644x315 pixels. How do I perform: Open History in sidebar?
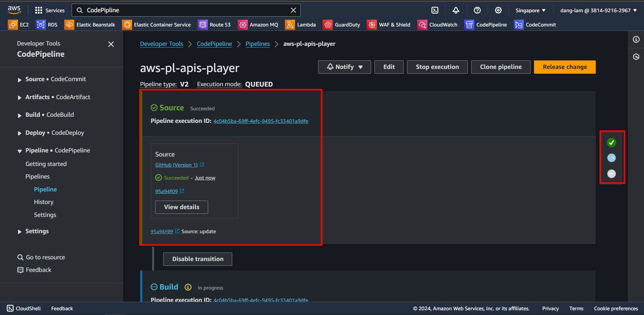[44, 202]
